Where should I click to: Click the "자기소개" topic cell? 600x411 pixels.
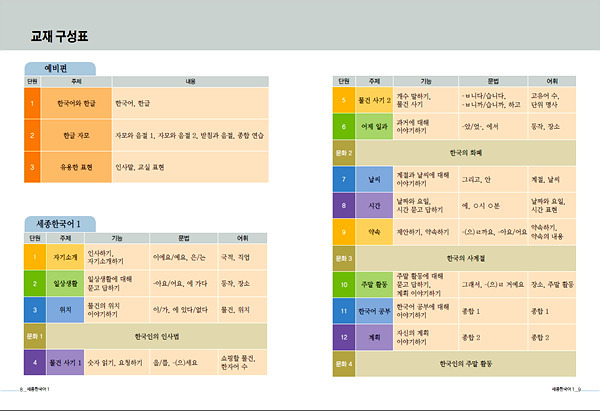[x=65, y=257]
